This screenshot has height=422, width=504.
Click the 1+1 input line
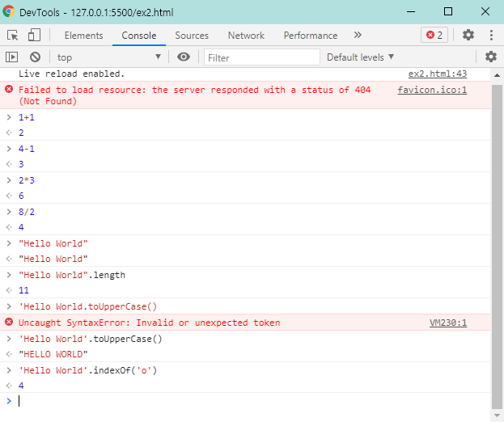(27, 117)
